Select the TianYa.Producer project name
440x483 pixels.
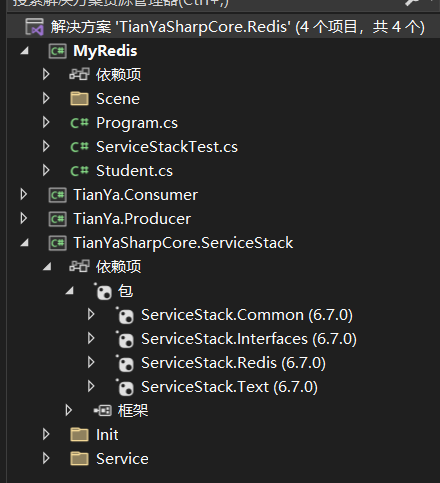(x=132, y=219)
